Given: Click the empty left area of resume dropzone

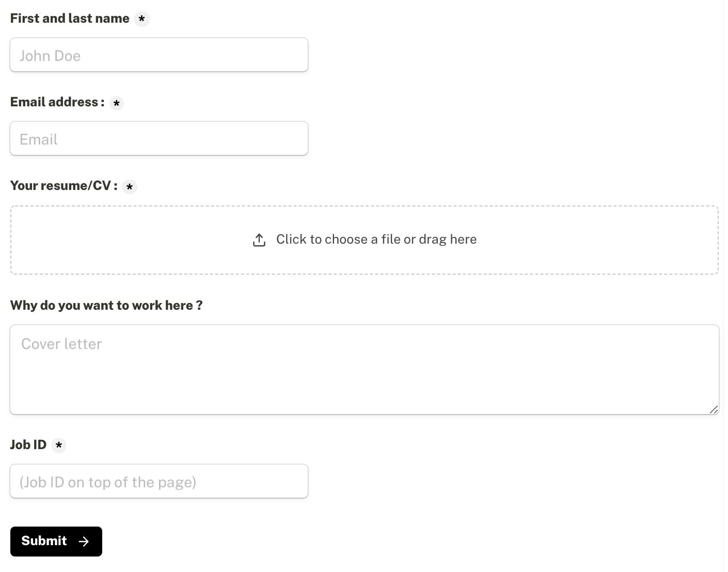Looking at the screenshot, I should point(103,240).
